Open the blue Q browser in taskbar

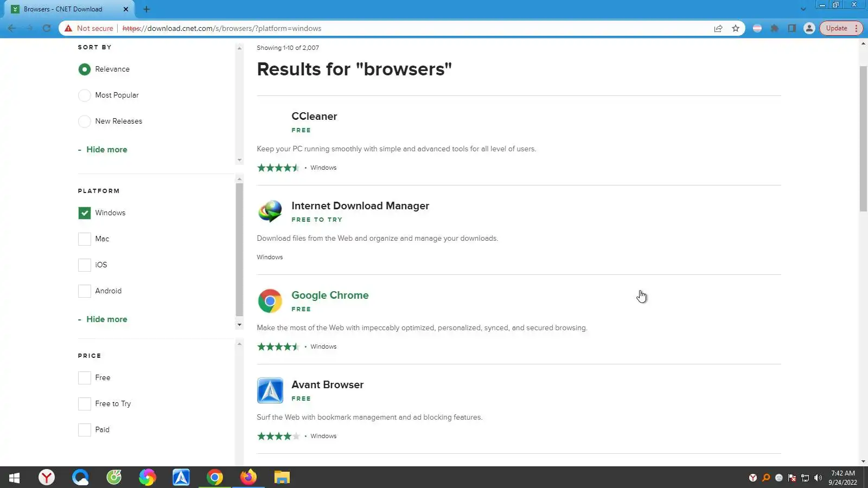tap(80, 477)
